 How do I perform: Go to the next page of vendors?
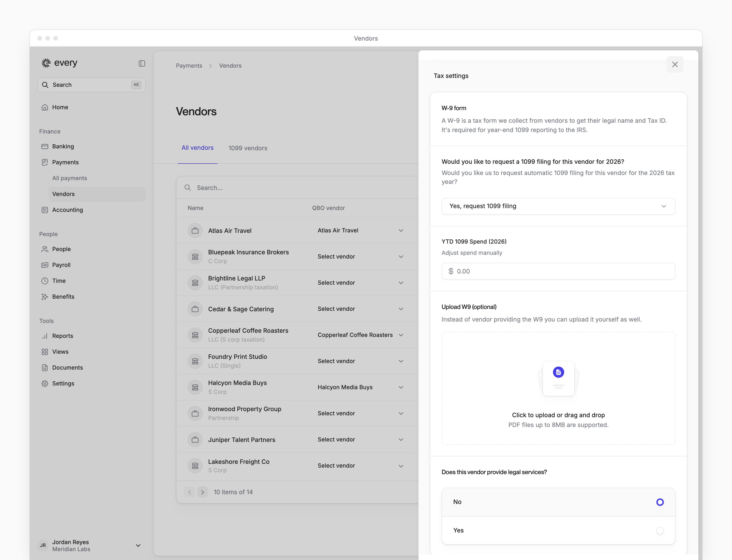pos(202,492)
